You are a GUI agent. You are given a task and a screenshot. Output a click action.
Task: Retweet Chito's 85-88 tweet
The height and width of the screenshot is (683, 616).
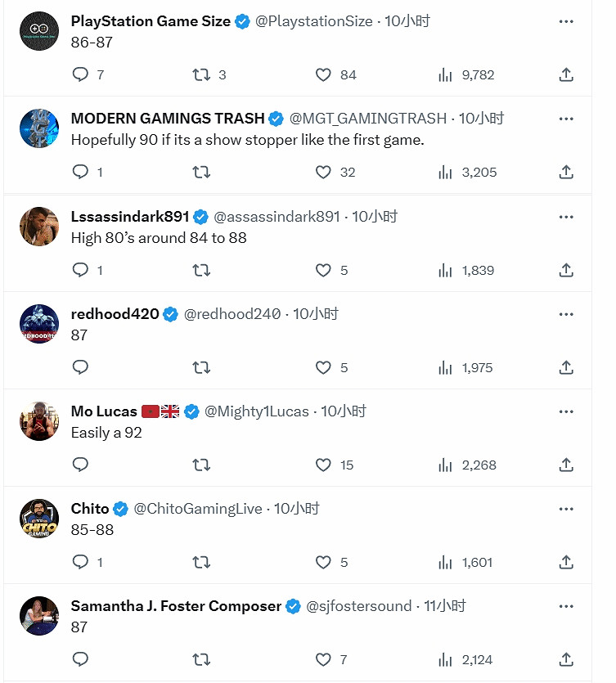click(x=201, y=562)
